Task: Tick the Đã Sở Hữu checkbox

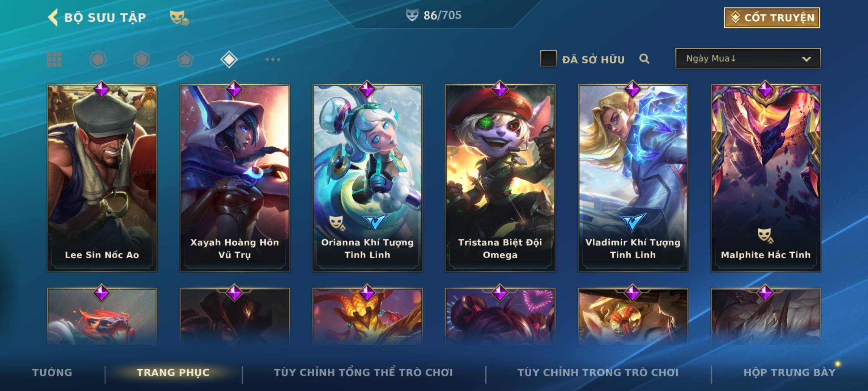Action: coord(548,59)
